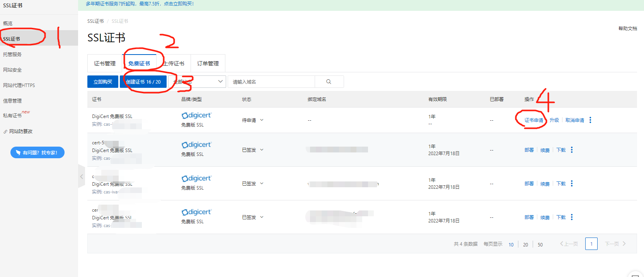Click 下一页 next page button

click(615, 244)
